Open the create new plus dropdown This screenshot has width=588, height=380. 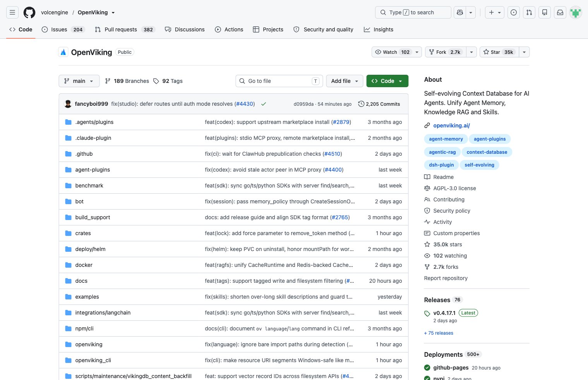495,12
